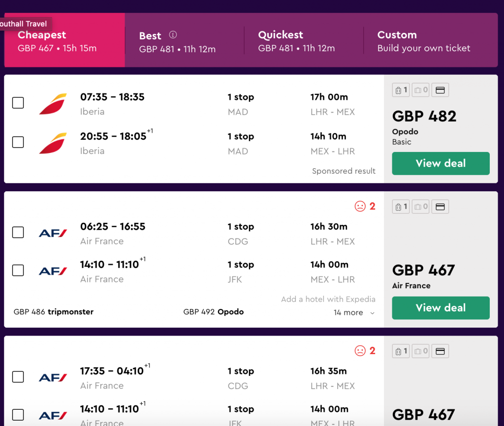Tick checkbox for Air France 17:35 – 04:10 flight
Viewport: 504px width, 426px height.
coord(18,377)
